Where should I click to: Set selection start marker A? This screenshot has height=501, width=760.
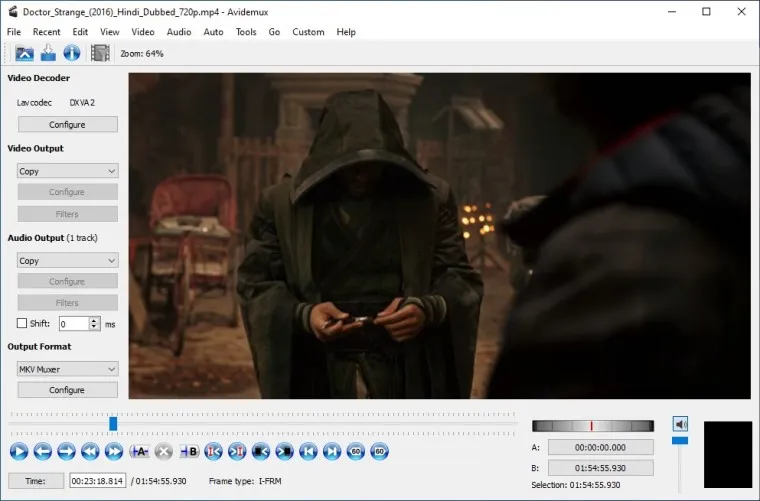click(140, 452)
